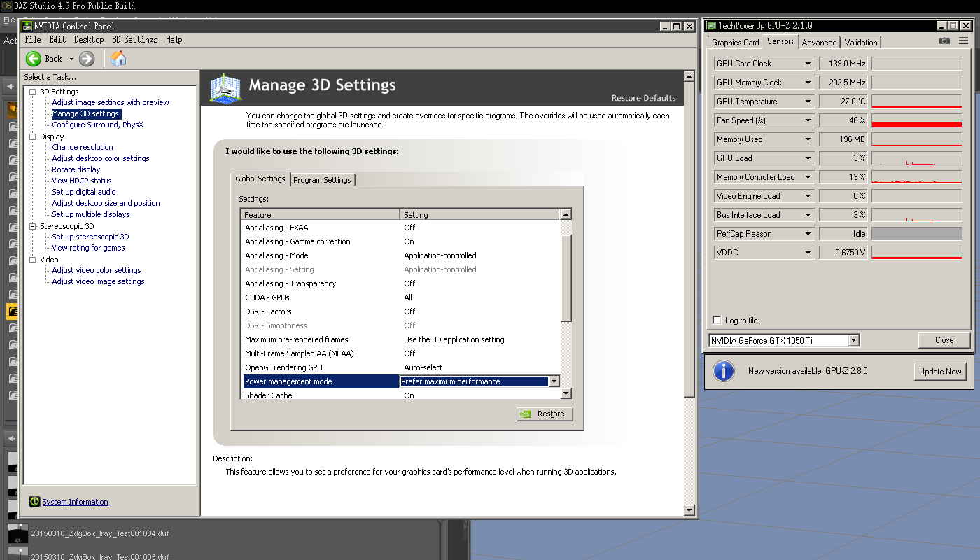This screenshot has width=980, height=560.
Task: Open the Edit menu
Action: pos(57,40)
